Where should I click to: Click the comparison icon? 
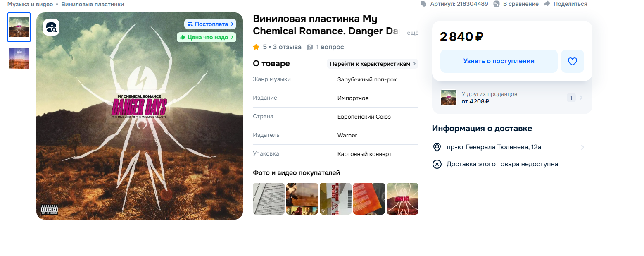click(x=497, y=4)
